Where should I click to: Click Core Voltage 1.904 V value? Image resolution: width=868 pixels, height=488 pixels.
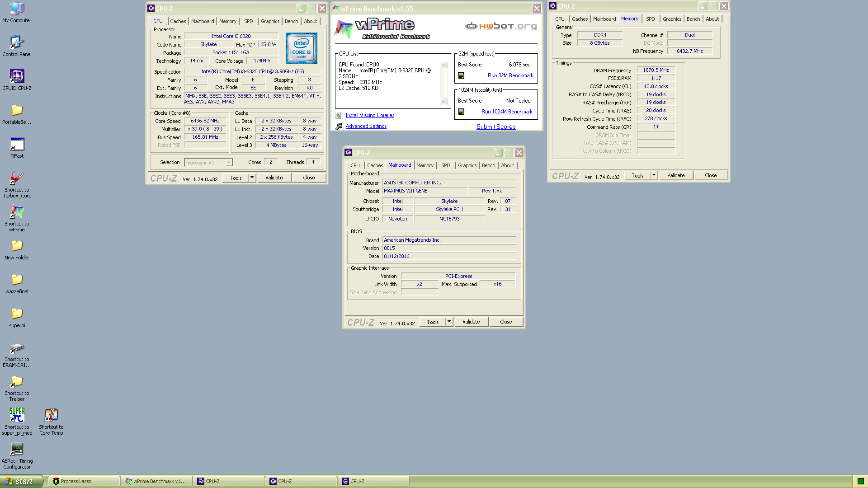tap(262, 61)
